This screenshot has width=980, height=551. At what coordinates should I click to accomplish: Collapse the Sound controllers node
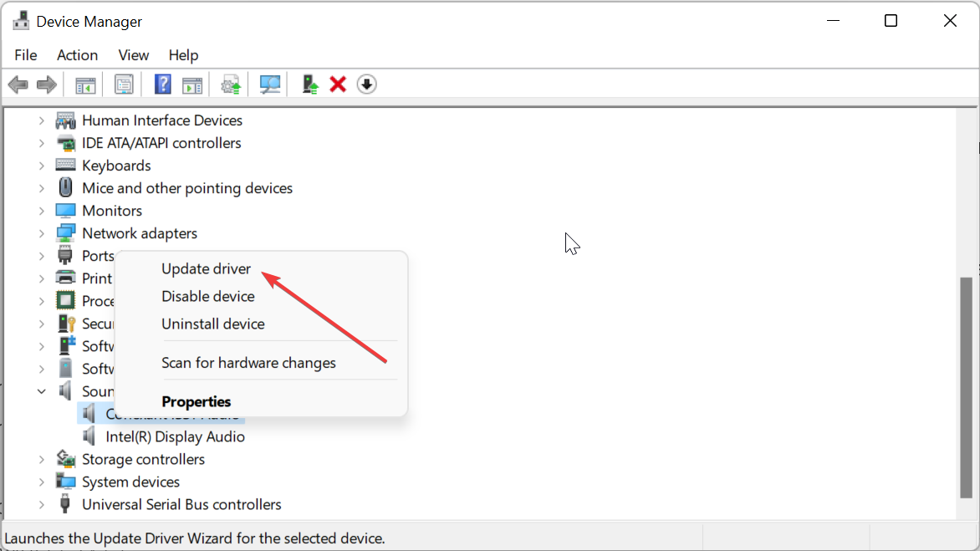[x=41, y=391]
